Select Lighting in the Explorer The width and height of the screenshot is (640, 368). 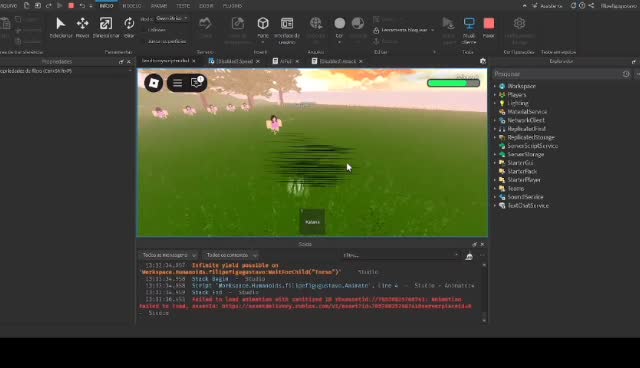[x=518, y=103]
